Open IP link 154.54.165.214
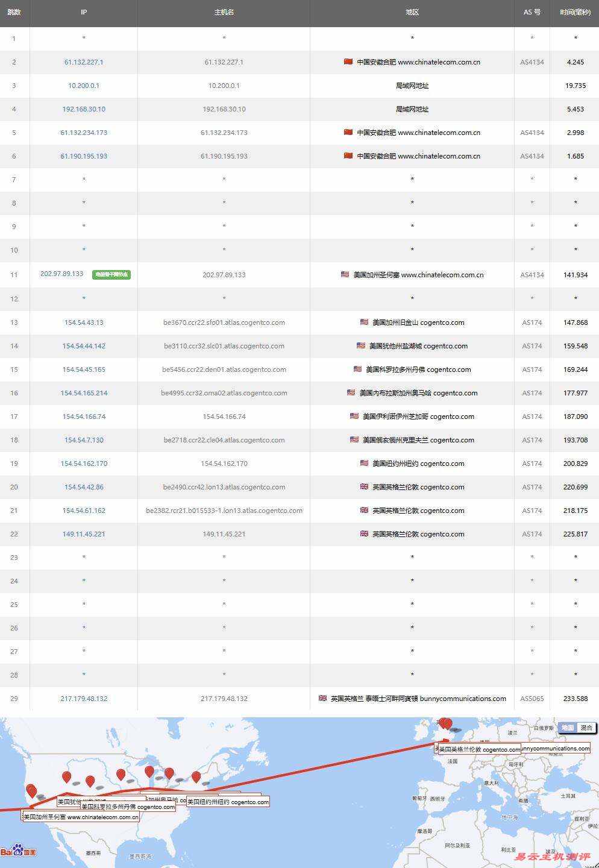The height and width of the screenshot is (868, 599). [84, 393]
